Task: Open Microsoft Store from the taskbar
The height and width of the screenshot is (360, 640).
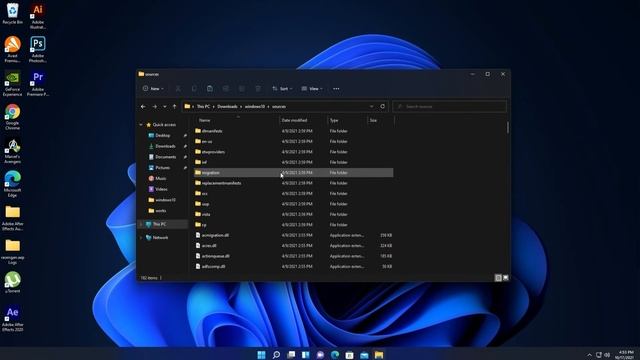Action: [349, 355]
